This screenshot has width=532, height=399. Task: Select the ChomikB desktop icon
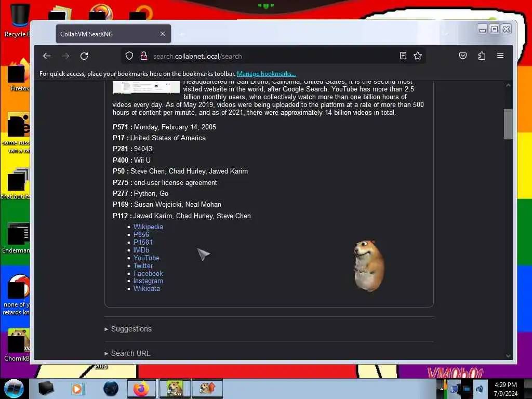point(17,344)
